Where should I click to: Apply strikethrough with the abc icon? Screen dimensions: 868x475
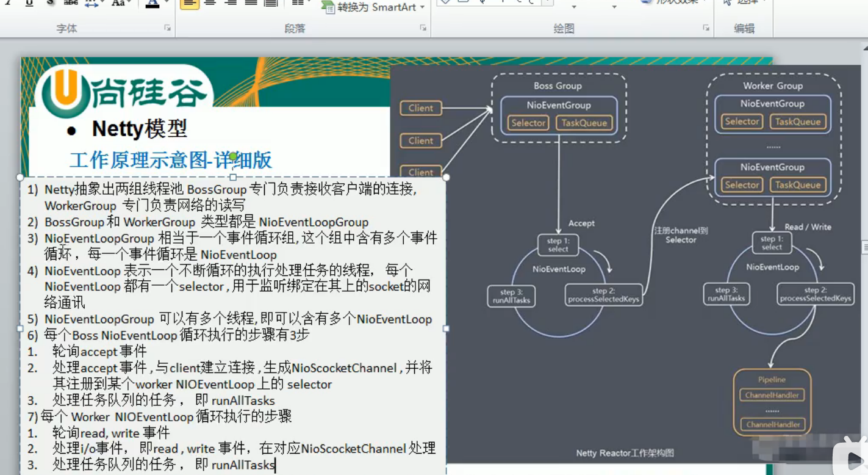click(71, 3)
